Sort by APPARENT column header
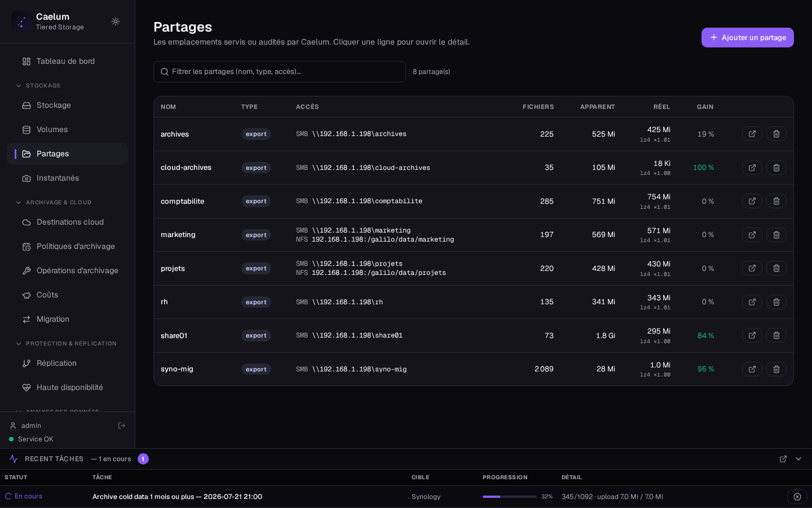Screen dimensions: 812x508 tap(598, 107)
